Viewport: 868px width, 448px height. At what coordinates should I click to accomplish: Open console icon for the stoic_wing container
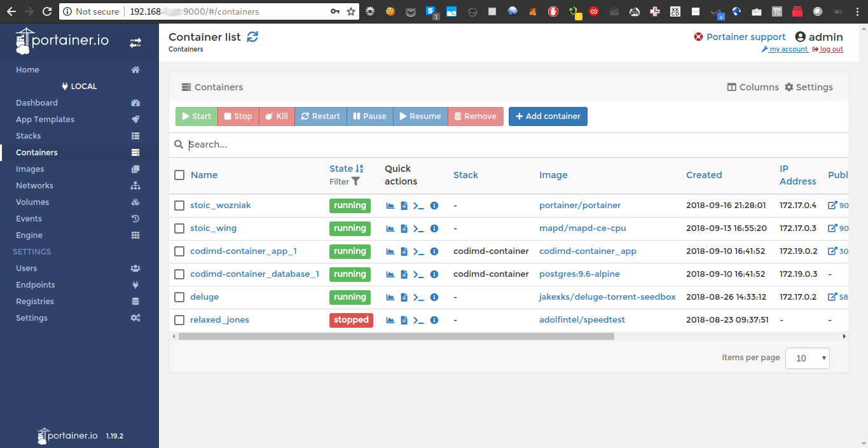pos(418,228)
